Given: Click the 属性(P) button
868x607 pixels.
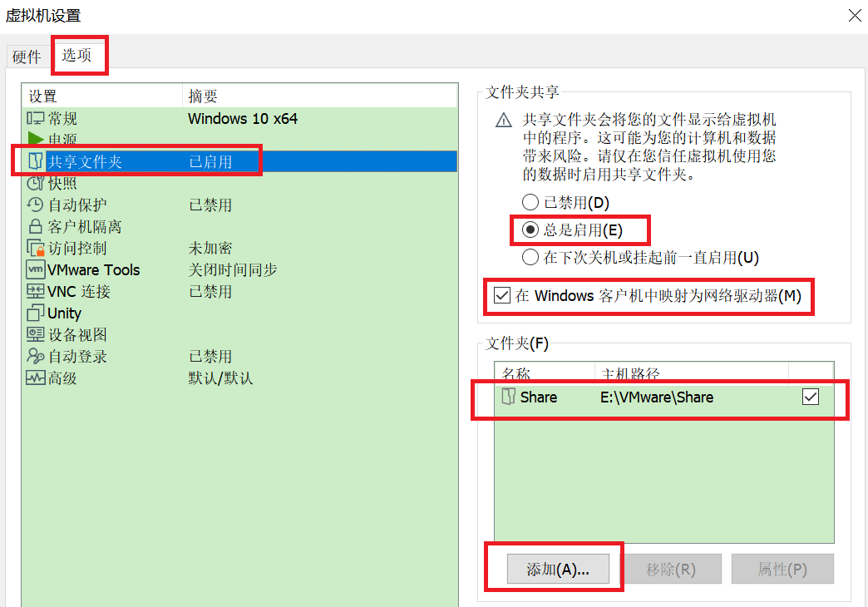Looking at the screenshot, I should click(782, 569).
